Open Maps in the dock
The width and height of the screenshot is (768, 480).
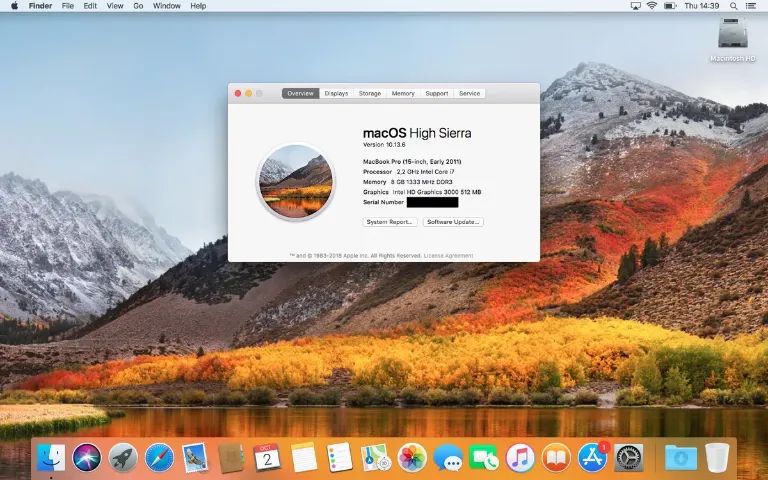click(376, 457)
